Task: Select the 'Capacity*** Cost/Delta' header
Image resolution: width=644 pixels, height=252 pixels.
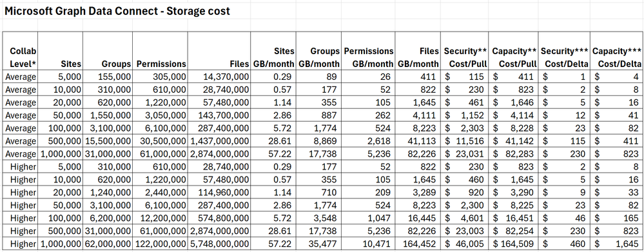Action: pyautogui.click(x=616, y=51)
